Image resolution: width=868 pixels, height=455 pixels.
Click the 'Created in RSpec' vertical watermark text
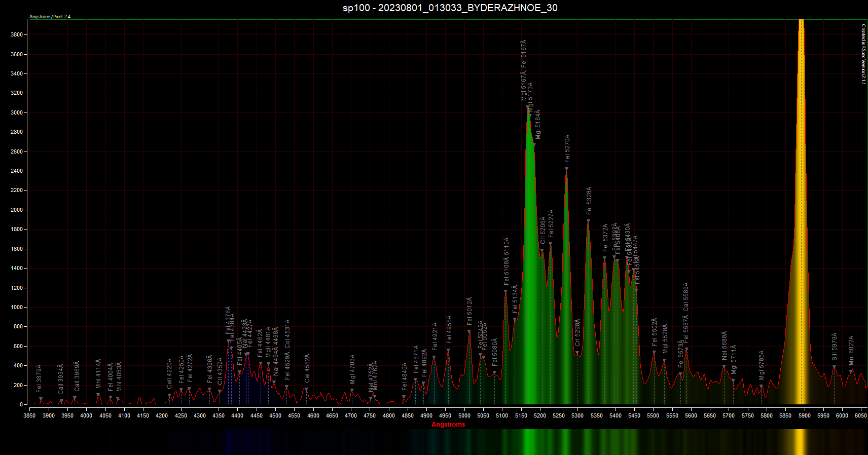click(863, 54)
